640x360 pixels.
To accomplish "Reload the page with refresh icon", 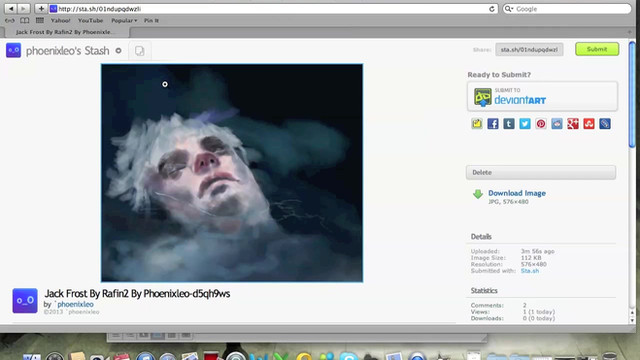I will pos(492,9).
